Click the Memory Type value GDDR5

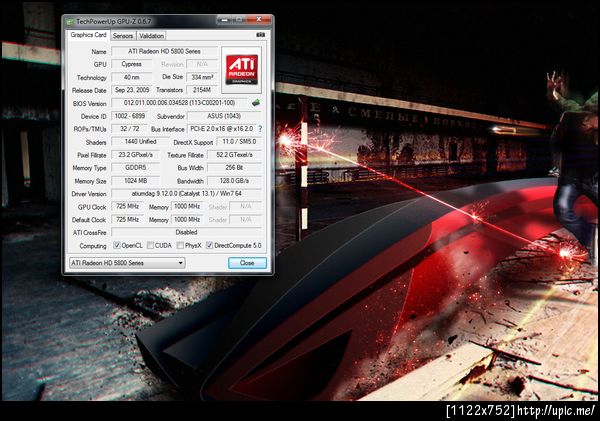click(135, 168)
